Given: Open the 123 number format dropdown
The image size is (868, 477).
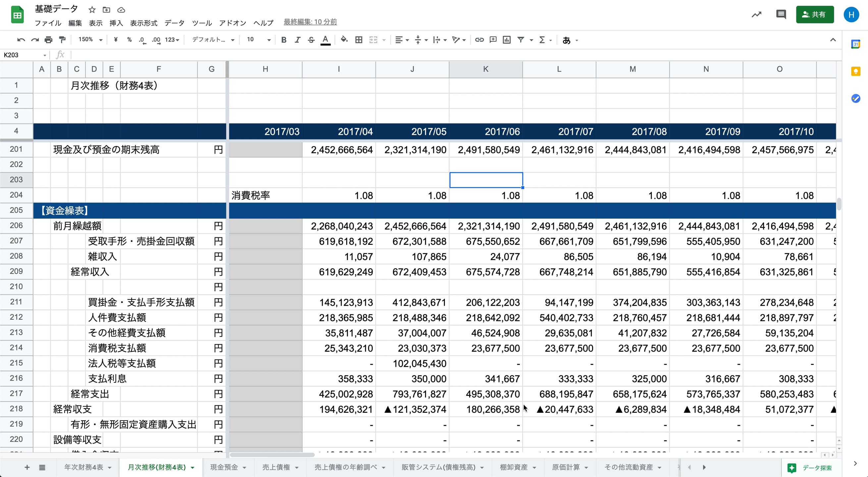Looking at the screenshot, I should (x=172, y=40).
